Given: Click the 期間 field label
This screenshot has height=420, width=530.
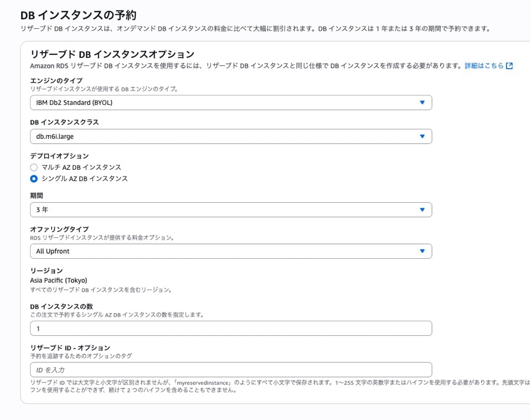Looking at the screenshot, I should click(x=37, y=195).
